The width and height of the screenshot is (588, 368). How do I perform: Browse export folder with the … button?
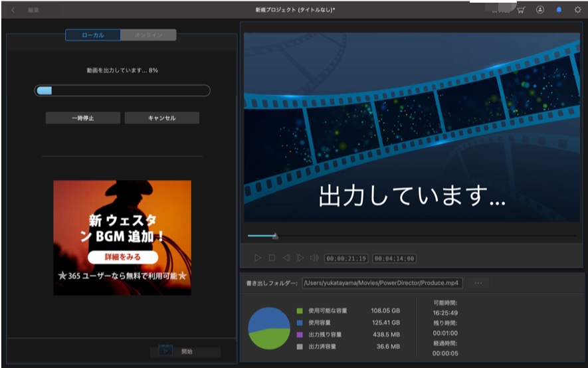coord(478,283)
